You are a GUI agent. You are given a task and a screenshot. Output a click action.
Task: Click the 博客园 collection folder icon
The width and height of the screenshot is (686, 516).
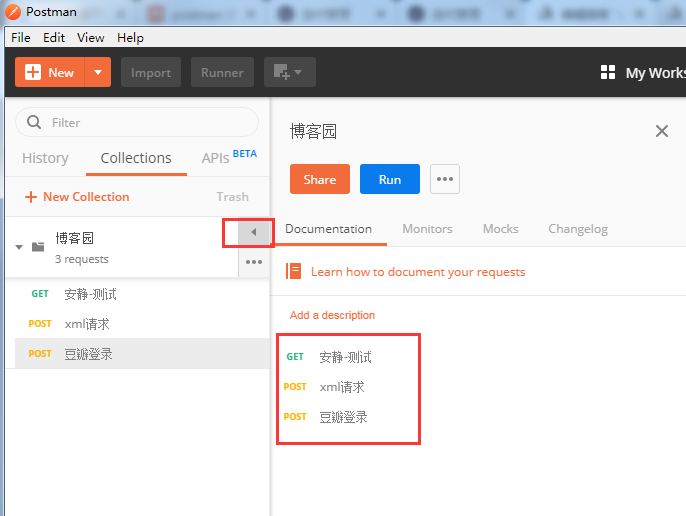(x=38, y=247)
